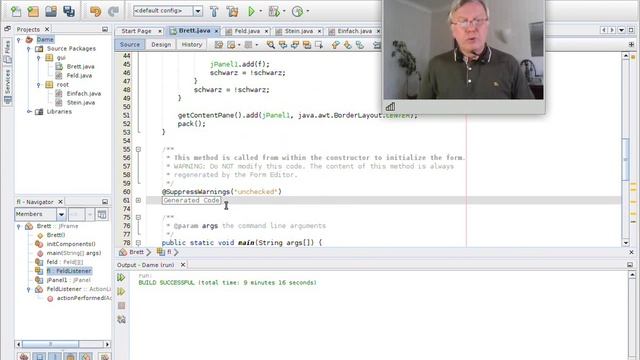The image size is (640, 360).
Task: Click the Redo arrow icon
Action: tap(113, 11)
